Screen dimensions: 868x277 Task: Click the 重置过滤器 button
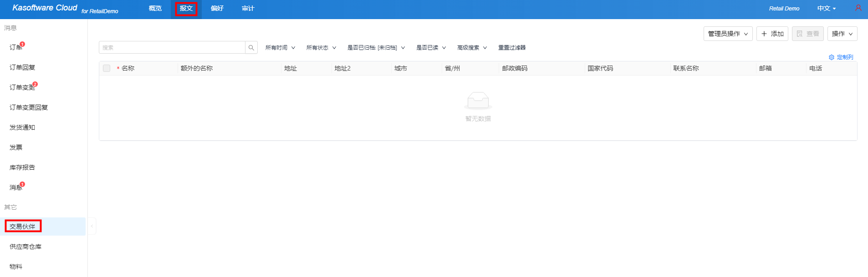(x=511, y=48)
